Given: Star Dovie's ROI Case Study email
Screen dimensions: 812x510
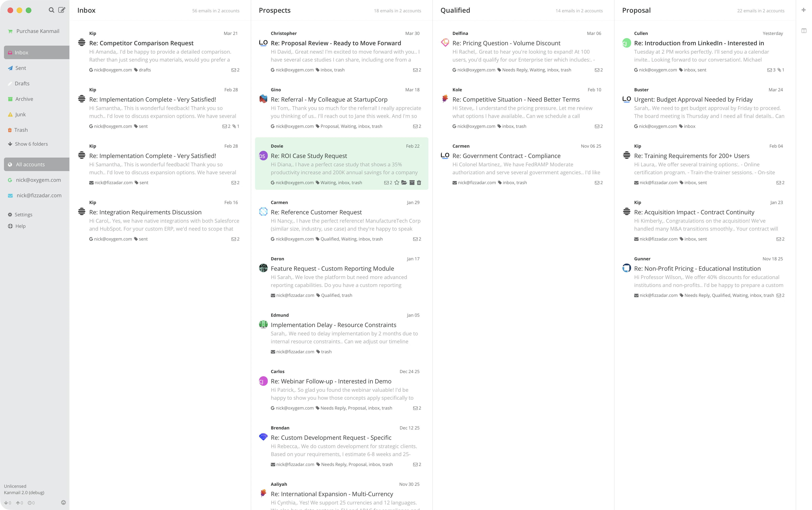Looking at the screenshot, I should [x=396, y=183].
